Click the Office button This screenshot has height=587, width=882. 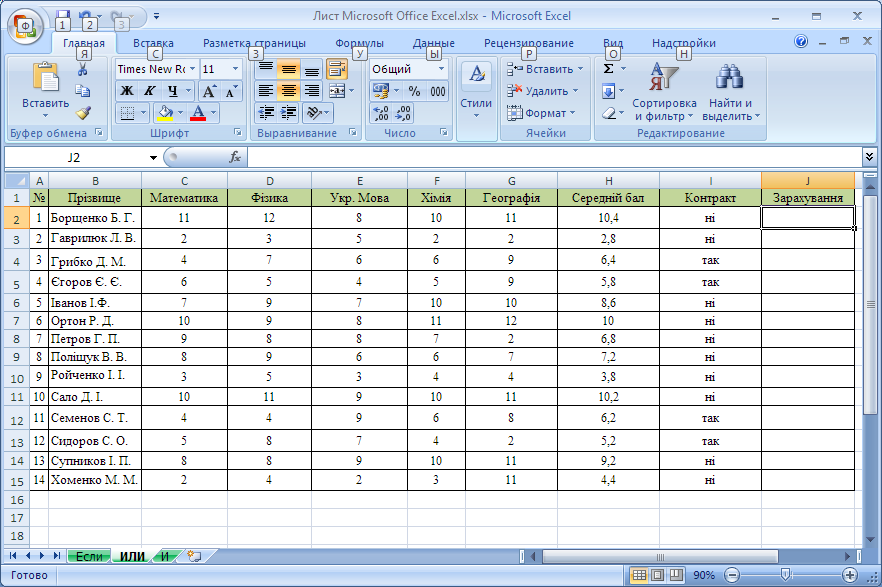click(25, 26)
